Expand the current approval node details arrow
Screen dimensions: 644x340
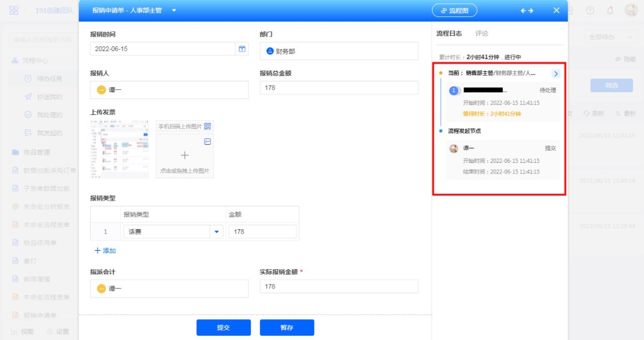(556, 74)
